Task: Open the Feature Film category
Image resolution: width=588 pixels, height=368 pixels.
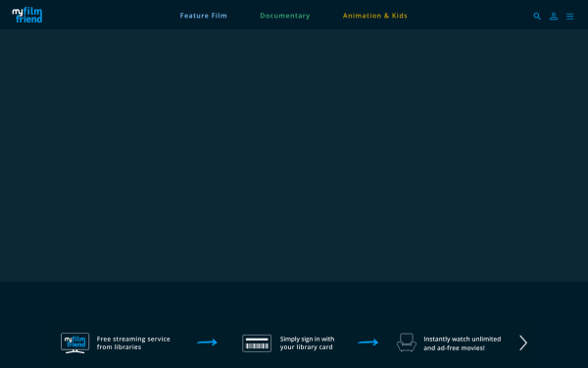Action: pyautogui.click(x=203, y=16)
